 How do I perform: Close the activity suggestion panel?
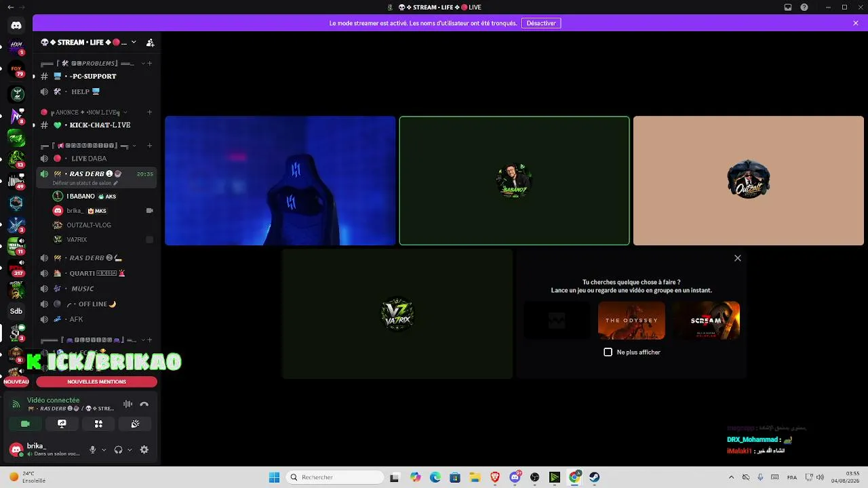(738, 258)
